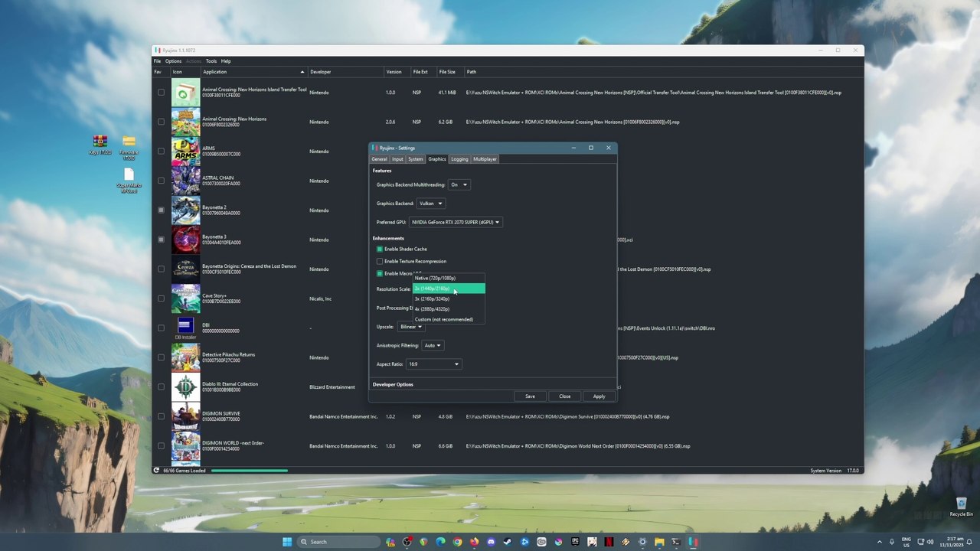Select the Bayonetta 3 game icon
980x551 pixels.
tap(185, 240)
